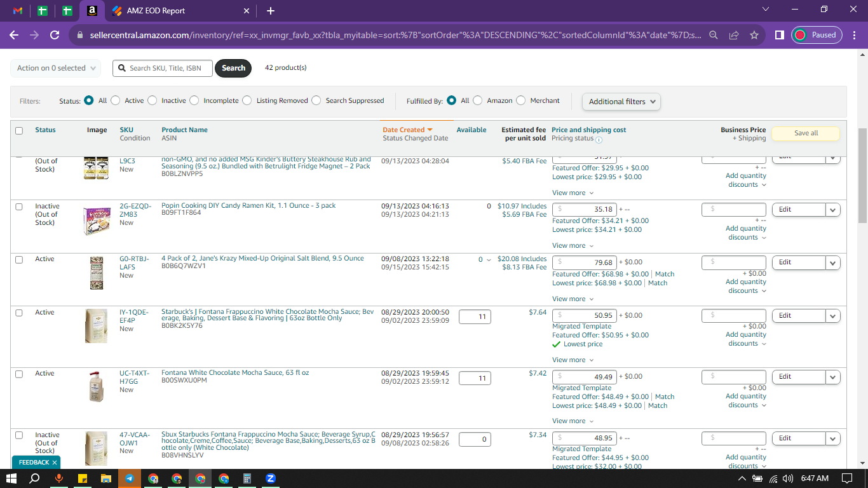The height and width of the screenshot is (488, 868).
Task: Bookmark this page with the star icon
Action: pos(754,35)
